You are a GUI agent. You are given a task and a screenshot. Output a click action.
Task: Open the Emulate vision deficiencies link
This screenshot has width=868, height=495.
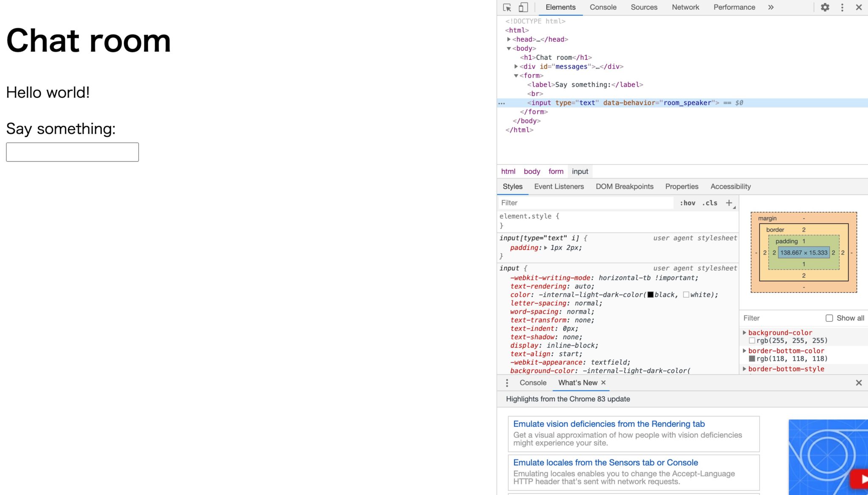(x=609, y=424)
